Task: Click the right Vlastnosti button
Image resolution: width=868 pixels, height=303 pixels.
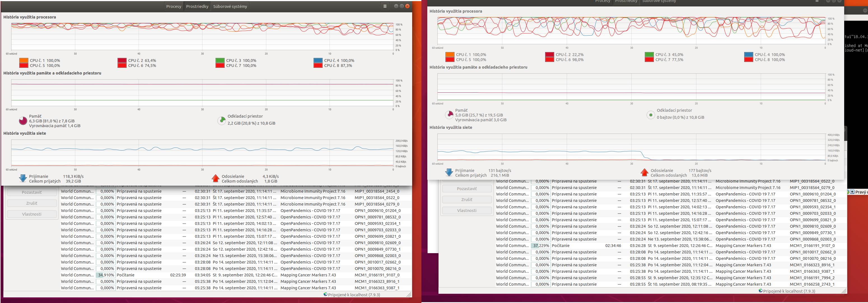Action: 467,210
